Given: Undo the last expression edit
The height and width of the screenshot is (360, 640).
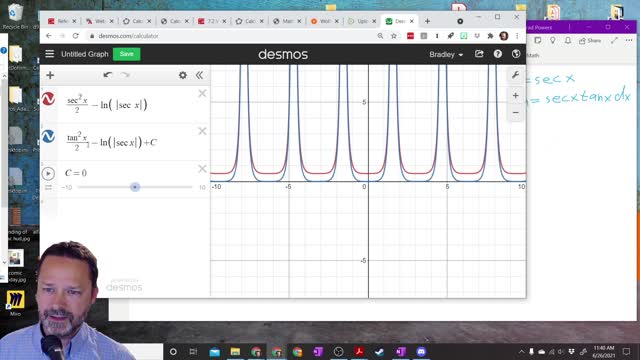Looking at the screenshot, I should coord(108,75).
